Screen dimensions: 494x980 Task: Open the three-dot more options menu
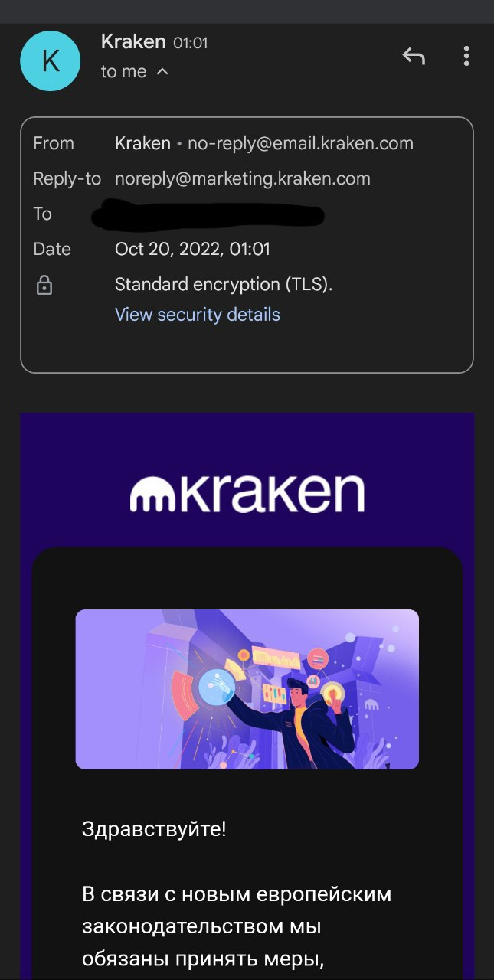coord(466,56)
